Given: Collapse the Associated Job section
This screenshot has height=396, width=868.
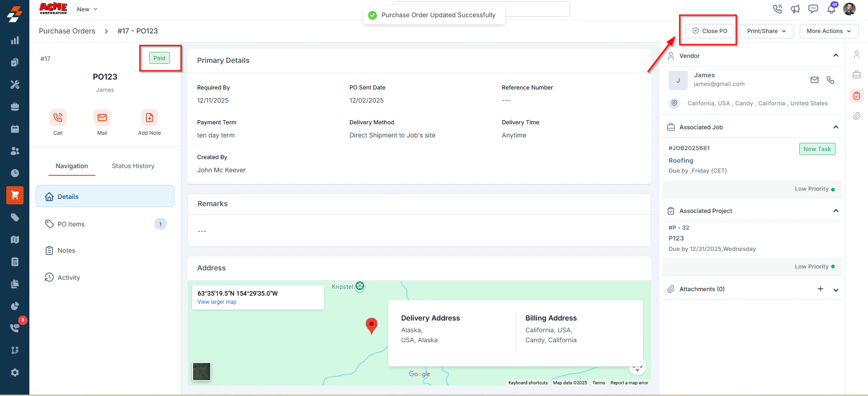Looking at the screenshot, I should pyautogui.click(x=836, y=127).
